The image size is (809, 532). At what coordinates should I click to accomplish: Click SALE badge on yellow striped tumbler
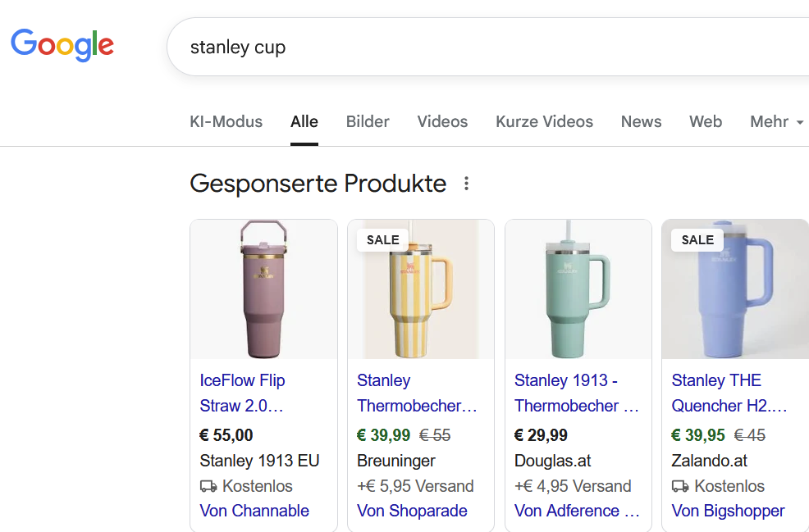click(x=382, y=240)
